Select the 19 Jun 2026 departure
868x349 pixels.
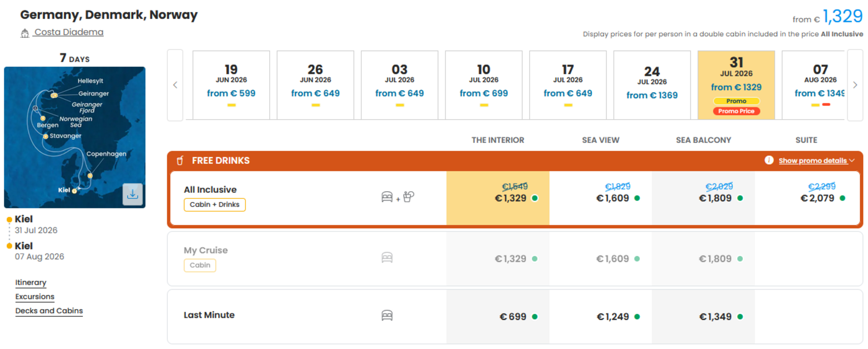231,85
